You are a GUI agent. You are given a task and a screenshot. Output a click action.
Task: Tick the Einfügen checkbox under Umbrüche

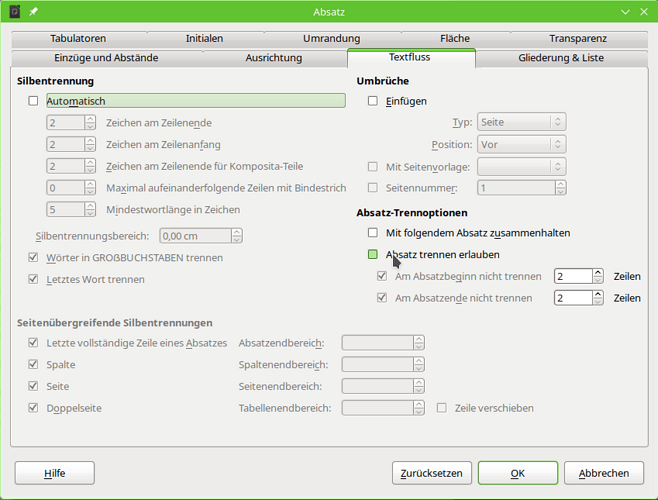click(373, 101)
